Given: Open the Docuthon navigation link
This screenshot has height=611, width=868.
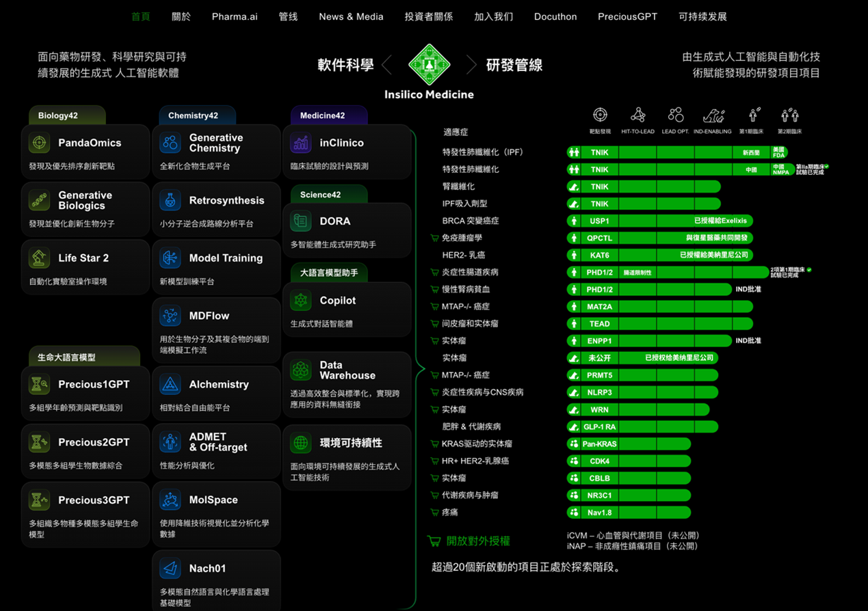Looking at the screenshot, I should coord(555,16).
